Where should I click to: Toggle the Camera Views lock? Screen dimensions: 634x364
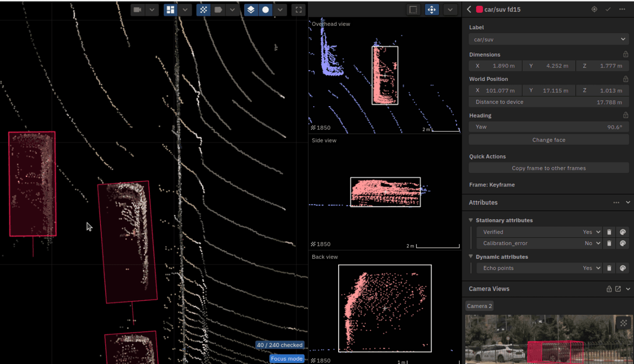pos(609,289)
